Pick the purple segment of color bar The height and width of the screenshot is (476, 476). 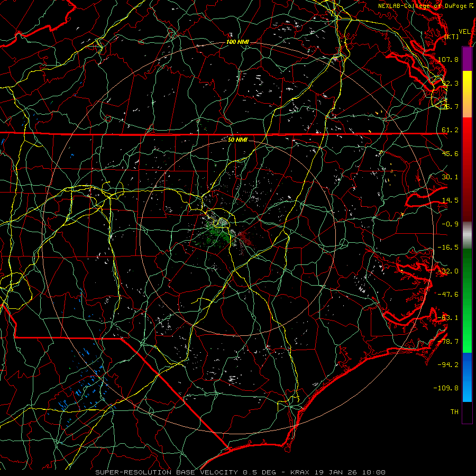pos(467,59)
